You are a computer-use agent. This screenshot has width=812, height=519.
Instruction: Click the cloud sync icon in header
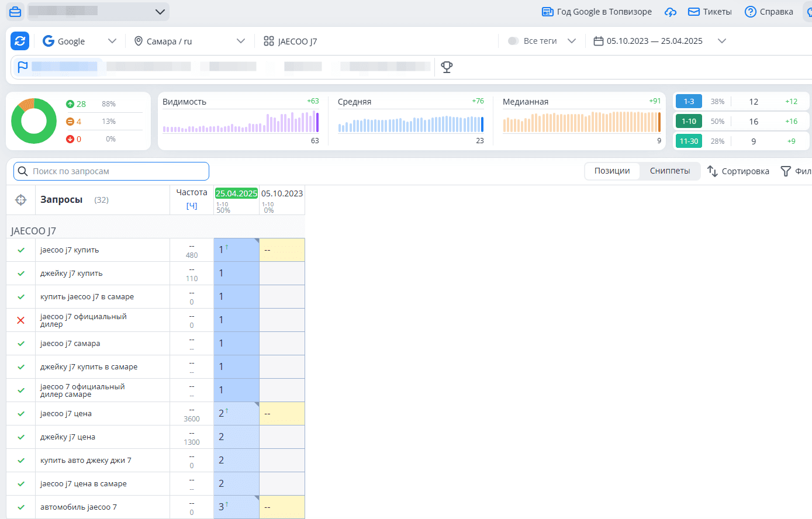671,12
